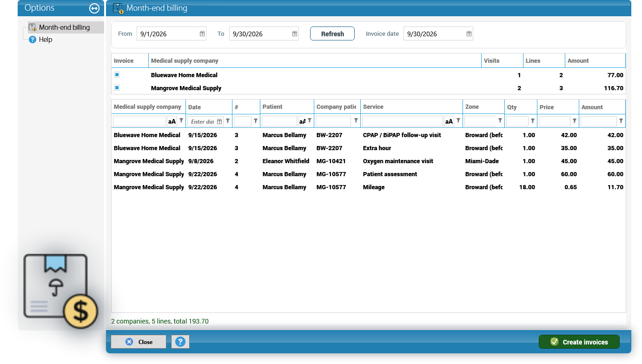This screenshot has height=364, width=642.
Task: Open the Invoice date calendar picker
Action: click(x=469, y=33)
